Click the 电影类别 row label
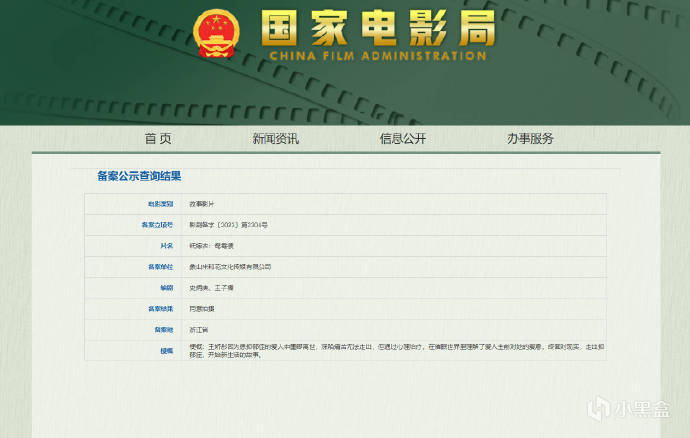The image size is (690, 438). pos(160,204)
